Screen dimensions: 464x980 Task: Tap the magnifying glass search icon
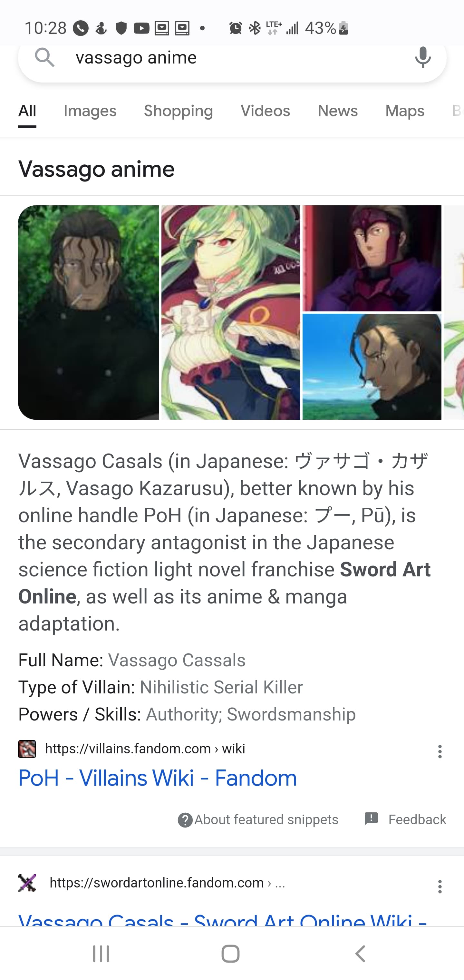click(44, 57)
